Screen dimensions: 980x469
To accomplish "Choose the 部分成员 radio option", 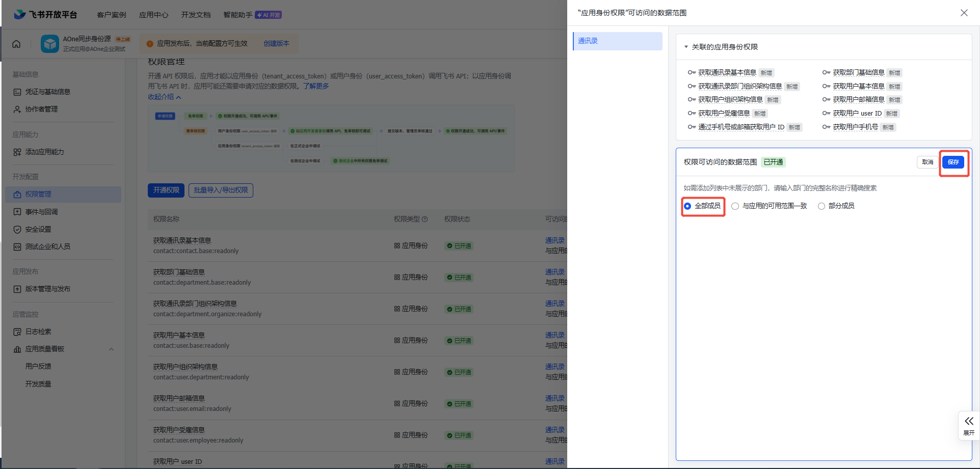I will [x=821, y=206].
